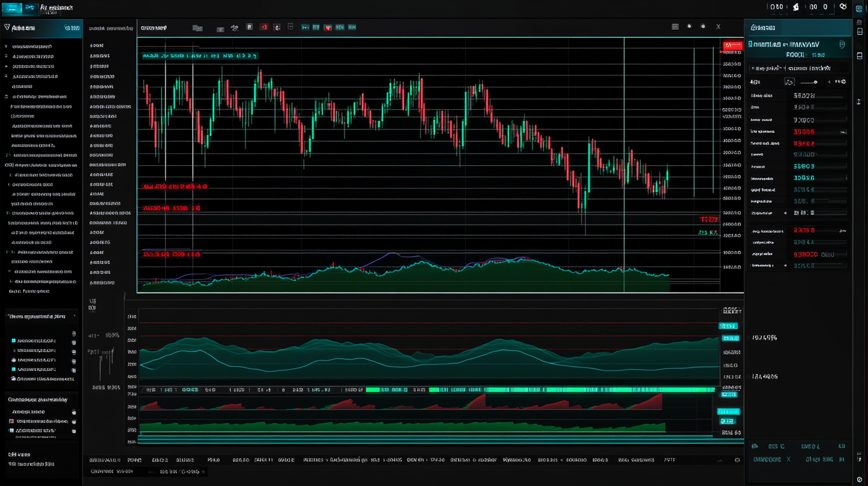Expand the first tree item in the watchlist

click(6, 46)
